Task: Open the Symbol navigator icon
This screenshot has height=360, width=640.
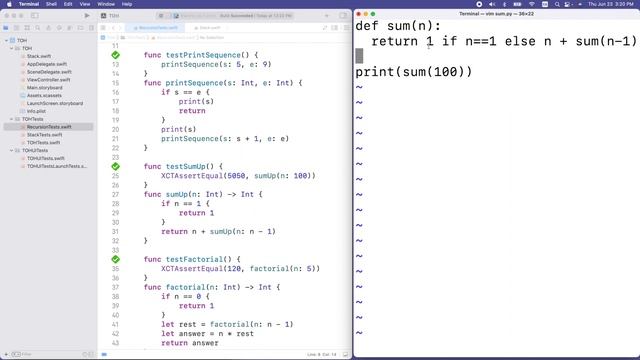Action: (x=27, y=28)
